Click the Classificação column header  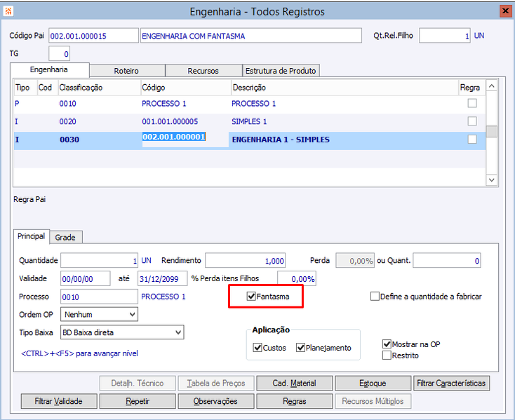coord(99,88)
